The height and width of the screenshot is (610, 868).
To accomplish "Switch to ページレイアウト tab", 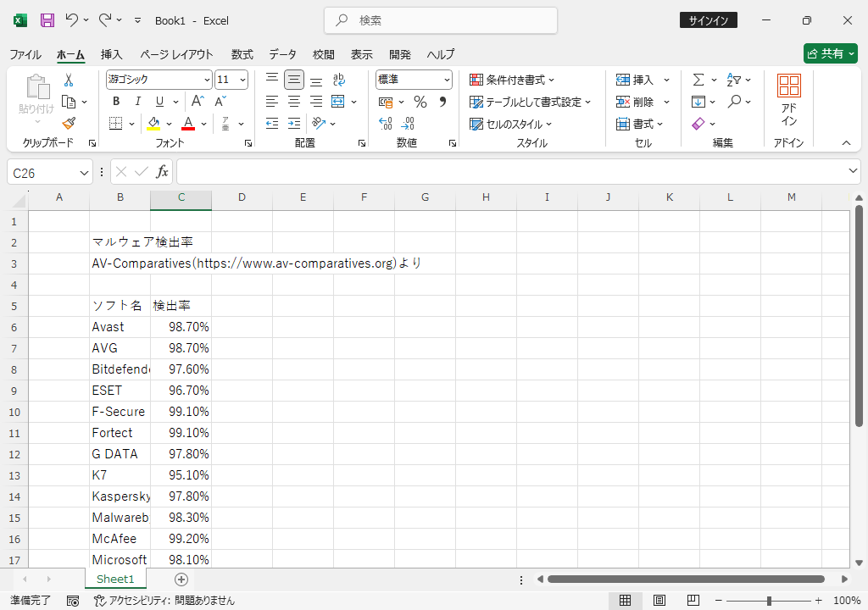I will [176, 54].
